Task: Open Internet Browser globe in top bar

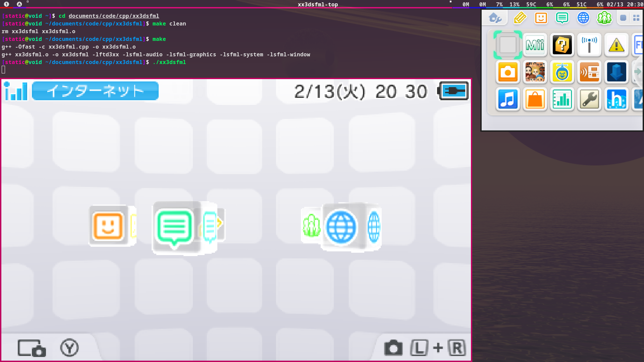Action: tap(583, 18)
